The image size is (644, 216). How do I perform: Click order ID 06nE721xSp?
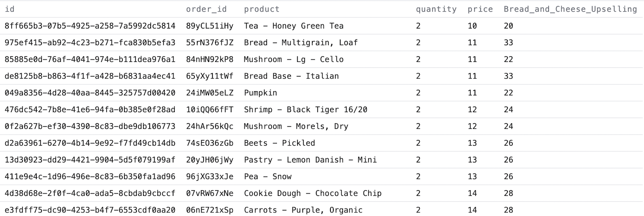(209, 210)
